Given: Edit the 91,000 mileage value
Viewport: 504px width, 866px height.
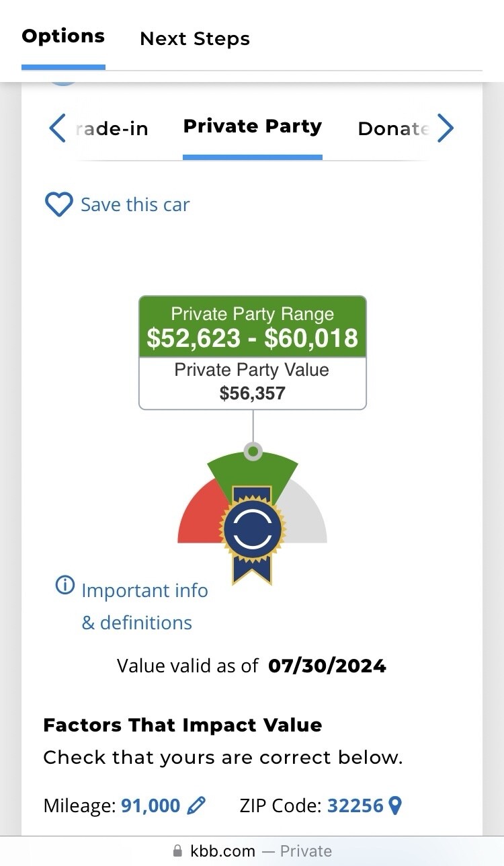Looking at the screenshot, I should click(x=151, y=805).
